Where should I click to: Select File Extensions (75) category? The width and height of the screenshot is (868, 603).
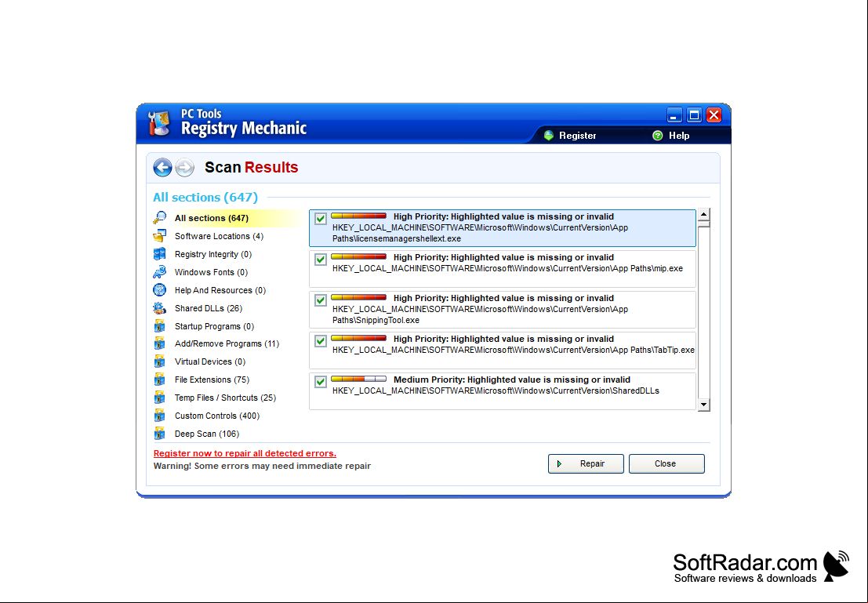coord(212,380)
